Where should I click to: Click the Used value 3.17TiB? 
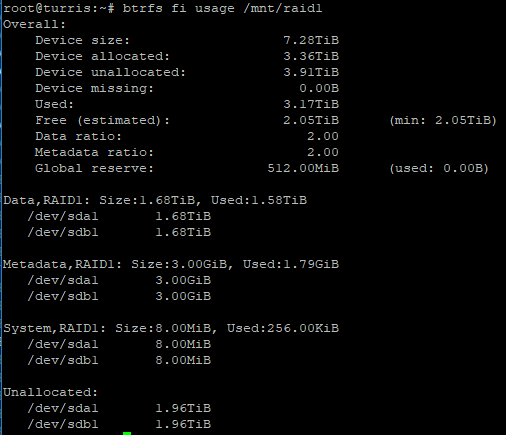pos(311,104)
